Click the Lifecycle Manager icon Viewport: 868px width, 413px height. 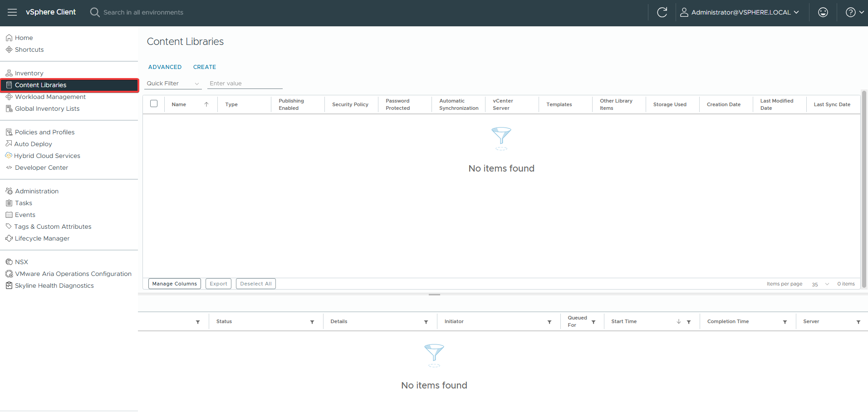[x=9, y=238]
